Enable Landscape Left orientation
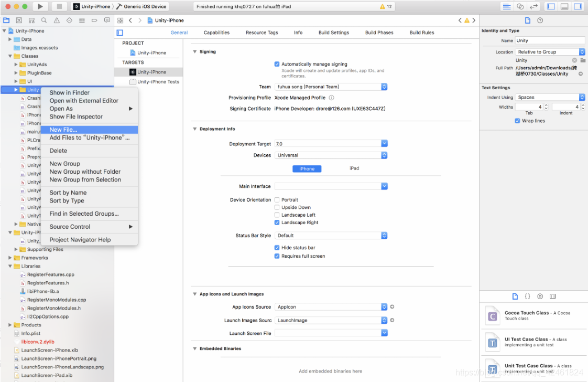 coord(277,215)
